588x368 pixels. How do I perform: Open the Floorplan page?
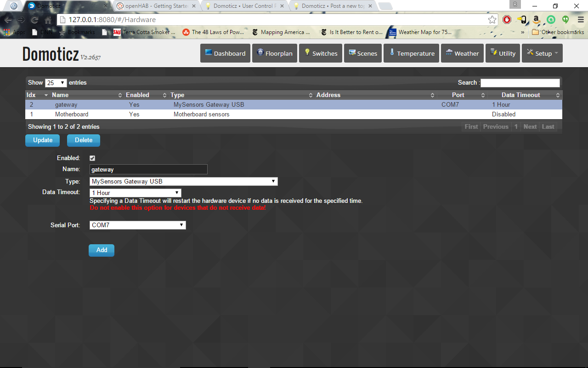(x=275, y=53)
